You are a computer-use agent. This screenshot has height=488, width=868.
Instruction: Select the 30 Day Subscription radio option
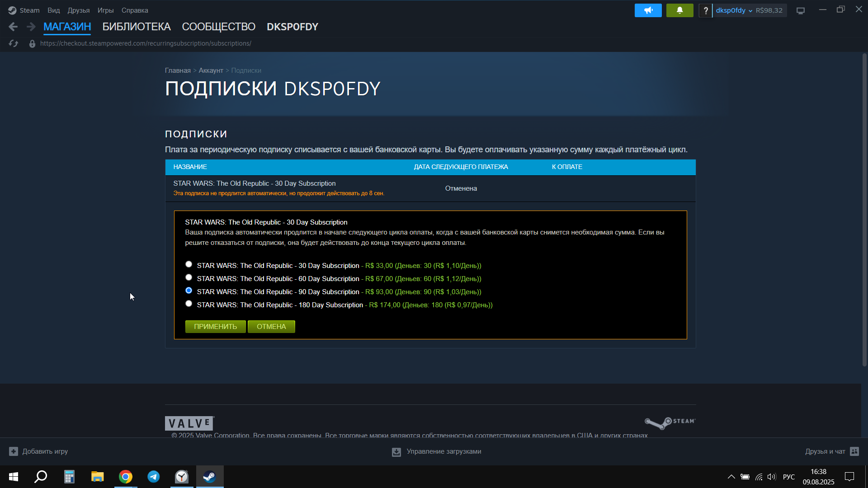(189, 264)
